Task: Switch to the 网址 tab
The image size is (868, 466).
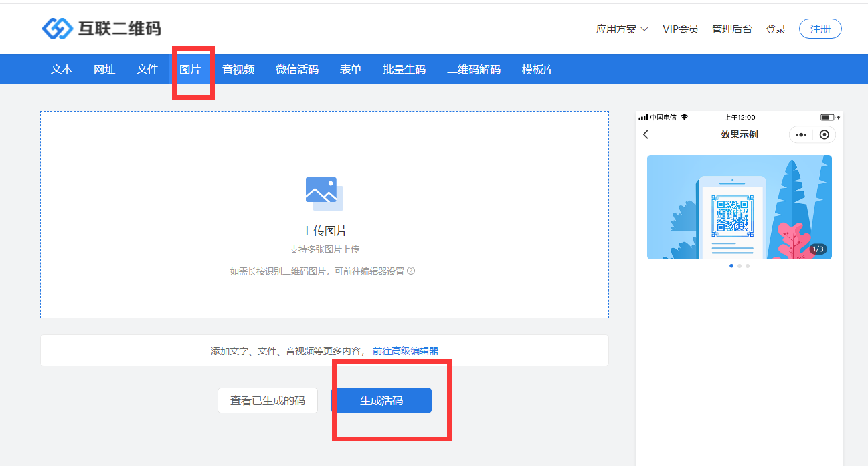Action: click(x=104, y=69)
